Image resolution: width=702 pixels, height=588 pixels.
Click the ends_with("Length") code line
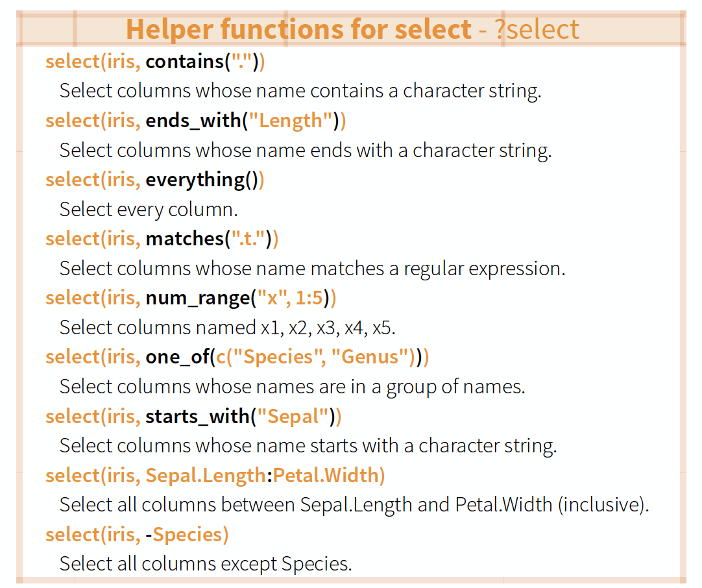point(195,121)
